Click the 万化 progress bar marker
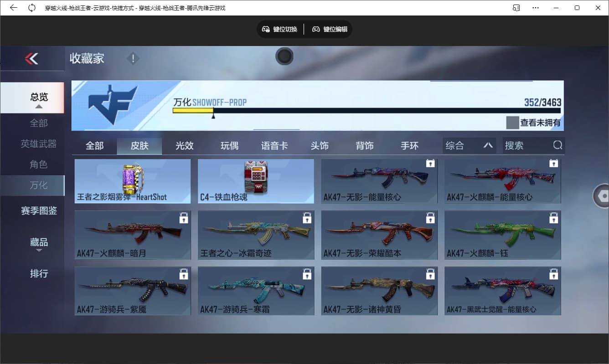 click(x=212, y=115)
